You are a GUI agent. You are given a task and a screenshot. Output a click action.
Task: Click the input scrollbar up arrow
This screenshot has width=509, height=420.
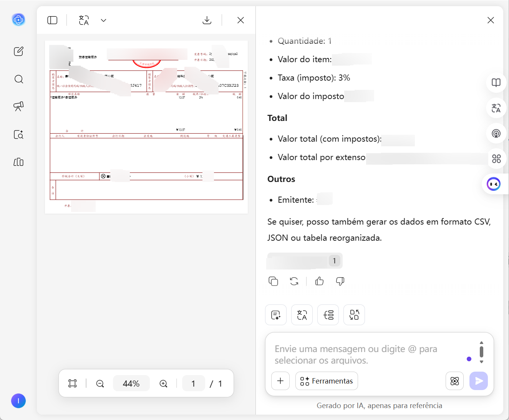point(481,343)
